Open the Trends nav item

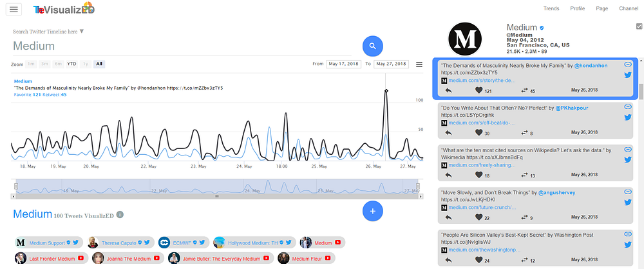551,8
